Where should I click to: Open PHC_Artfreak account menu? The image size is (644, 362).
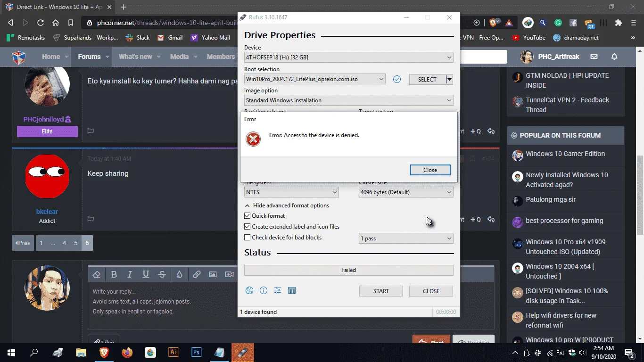(x=549, y=57)
